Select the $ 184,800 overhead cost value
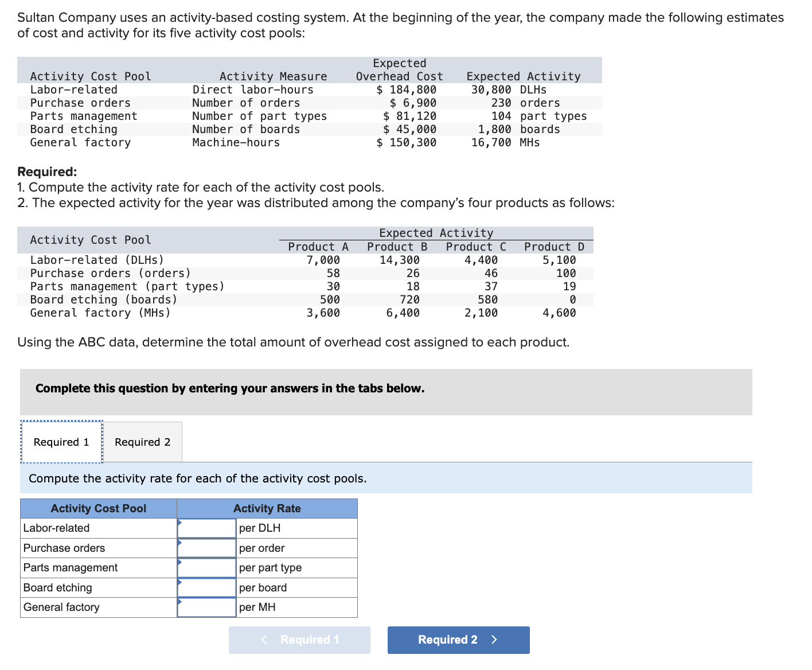Screen dimensions: 812x670 click(407, 89)
